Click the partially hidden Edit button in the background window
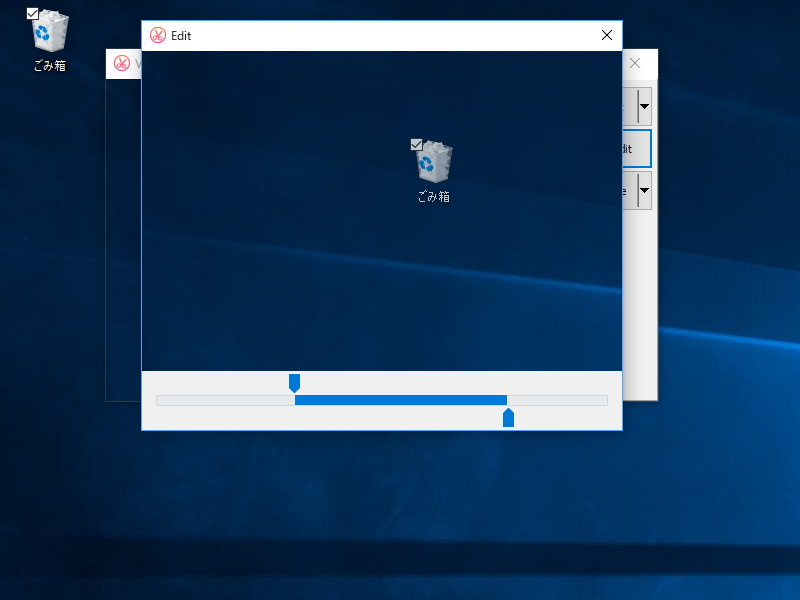Screen dimensions: 800x600 pos(636,148)
